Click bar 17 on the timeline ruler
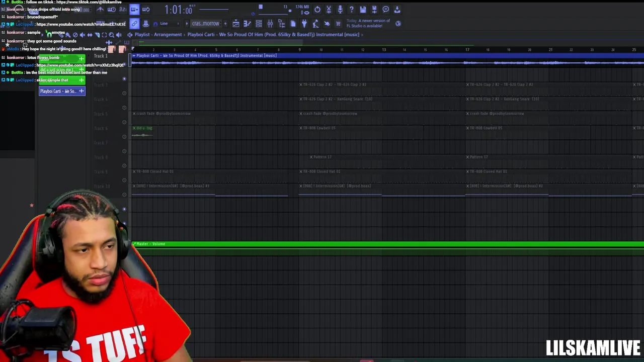 (x=467, y=50)
